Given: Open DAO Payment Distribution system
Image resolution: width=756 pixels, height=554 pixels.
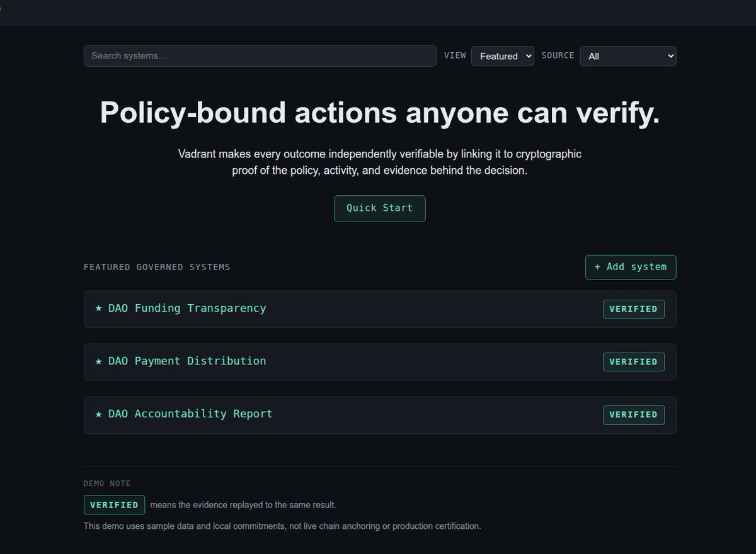Looking at the screenshot, I should [380, 362].
